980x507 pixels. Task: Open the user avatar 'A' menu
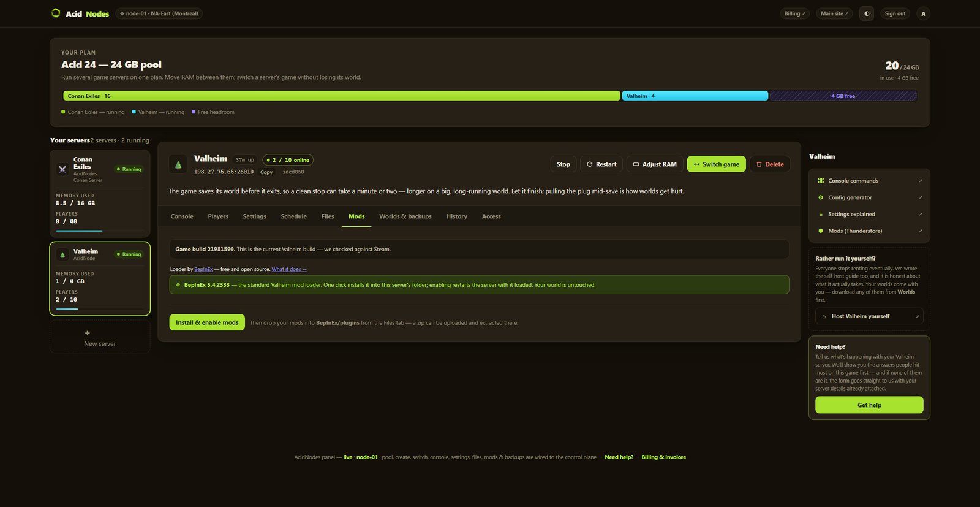point(924,13)
